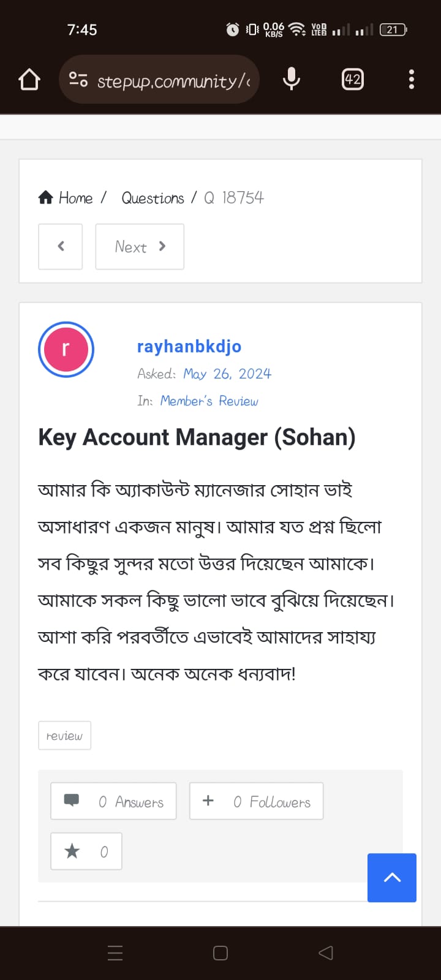Tap the rayhanbkdjo profile avatar
This screenshot has width=441, height=980.
pos(66,349)
